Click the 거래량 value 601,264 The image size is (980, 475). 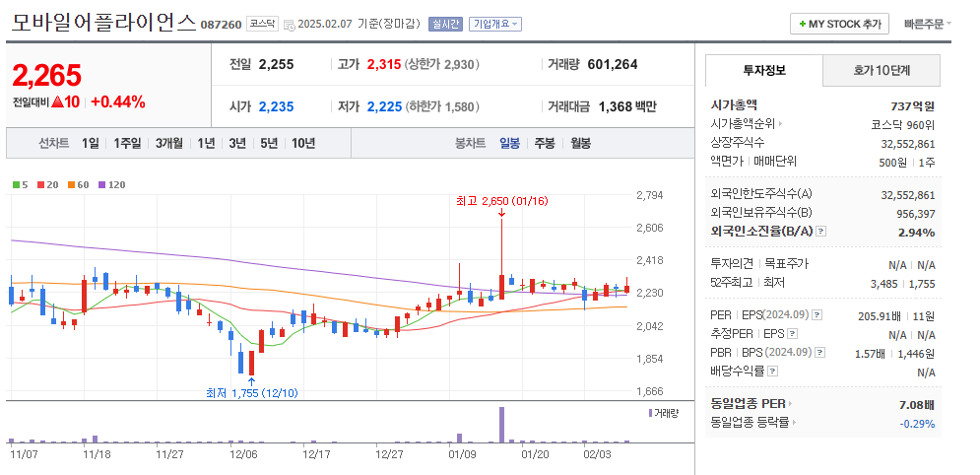pos(613,64)
